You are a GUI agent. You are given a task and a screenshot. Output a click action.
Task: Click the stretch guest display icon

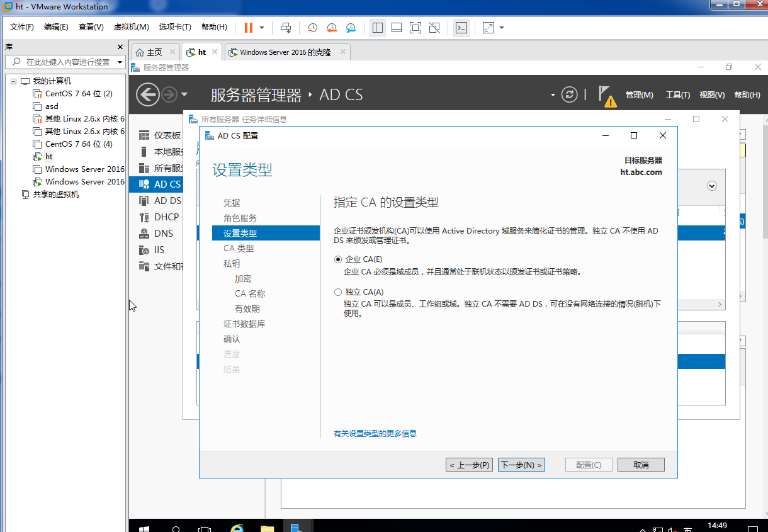coord(488,28)
